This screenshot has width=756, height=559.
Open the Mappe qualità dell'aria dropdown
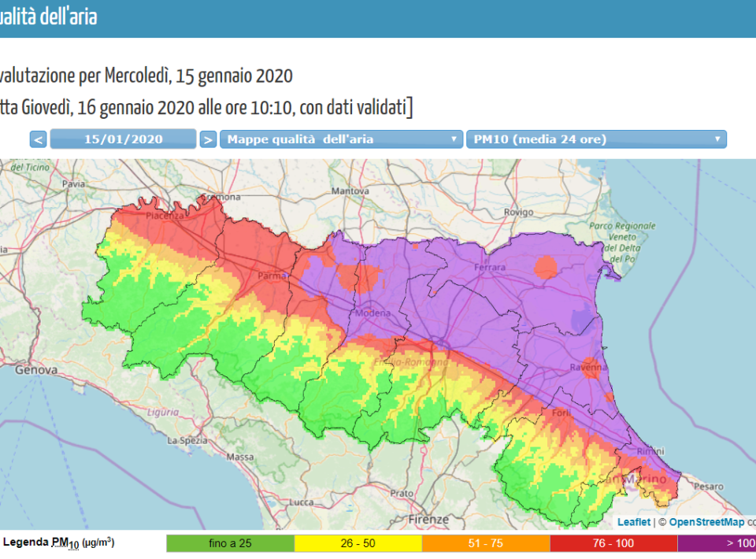point(340,139)
